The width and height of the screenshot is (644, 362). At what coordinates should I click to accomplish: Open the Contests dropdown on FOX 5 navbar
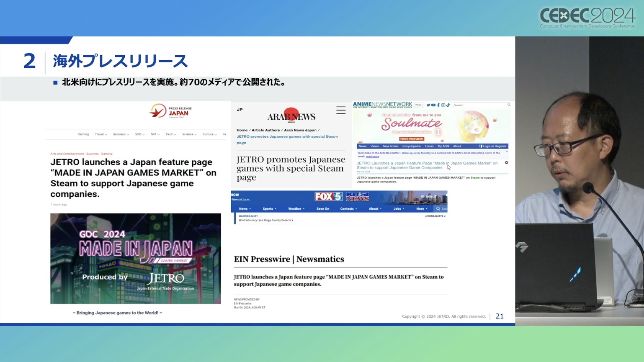tap(348, 208)
